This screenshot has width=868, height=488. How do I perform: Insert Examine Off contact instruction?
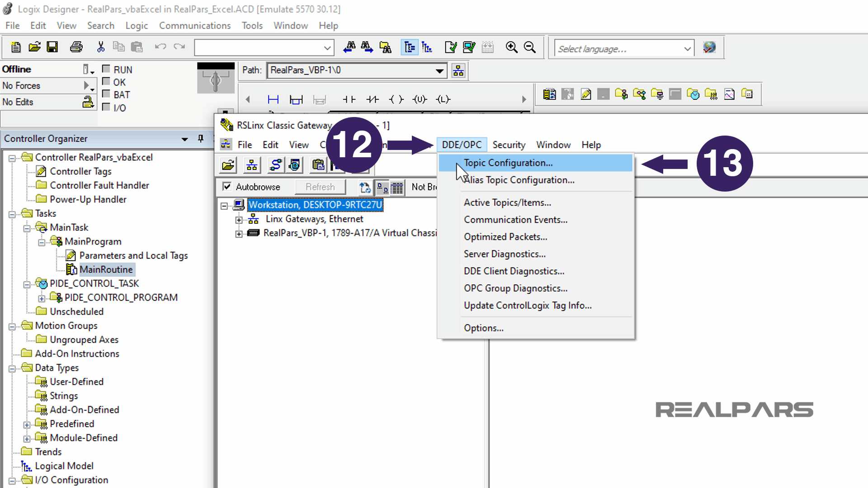[373, 99]
